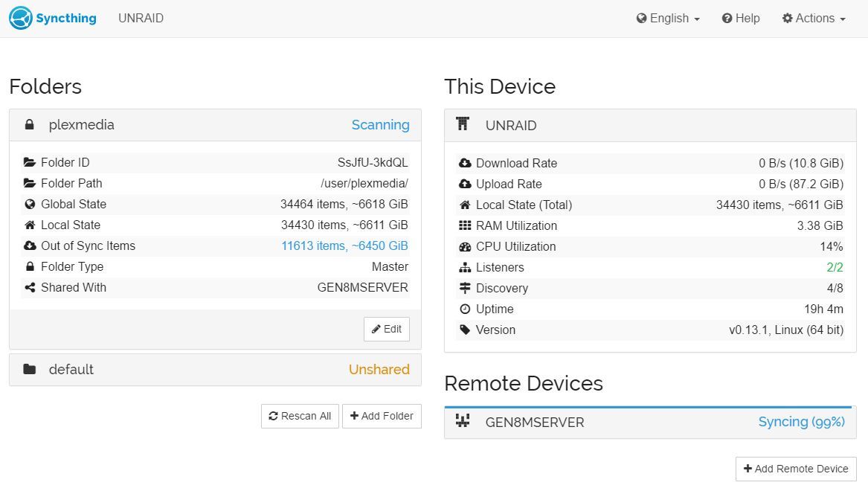This screenshot has height=491, width=868.
Task: Open the out of sync items link
Action: [x=344, y=245]
